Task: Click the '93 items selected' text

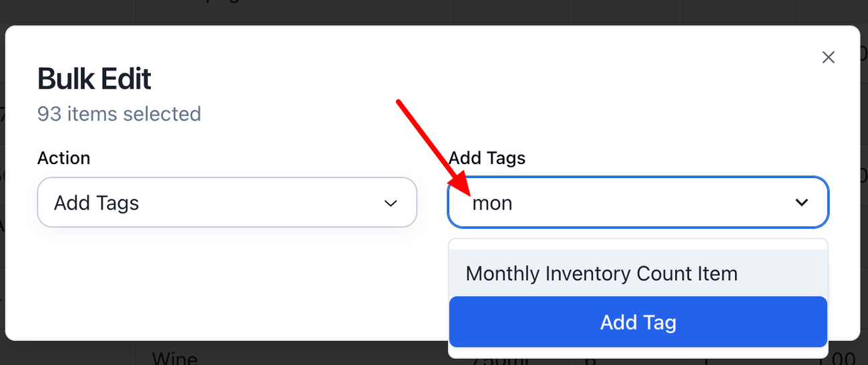Action: pyautogui.click(x=119, y=114)
